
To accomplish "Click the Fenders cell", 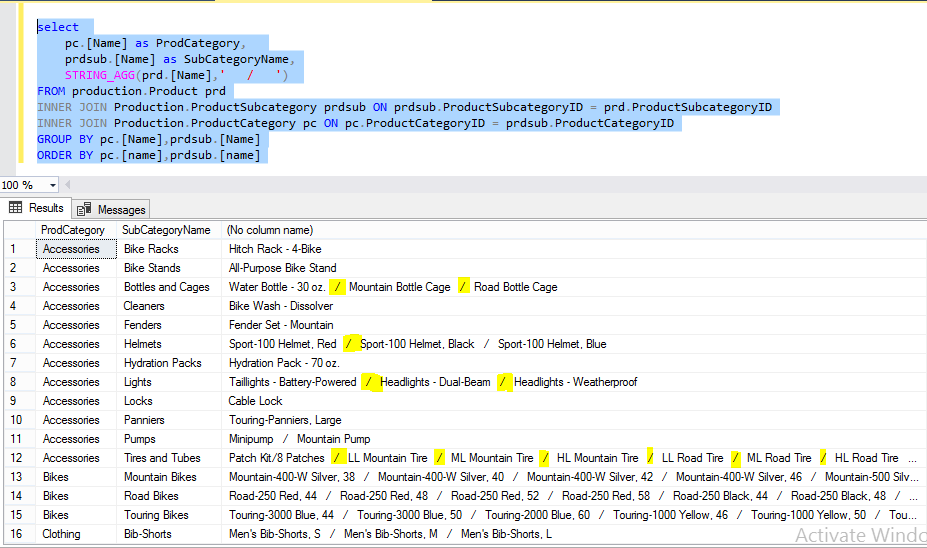I will (168, 325).
